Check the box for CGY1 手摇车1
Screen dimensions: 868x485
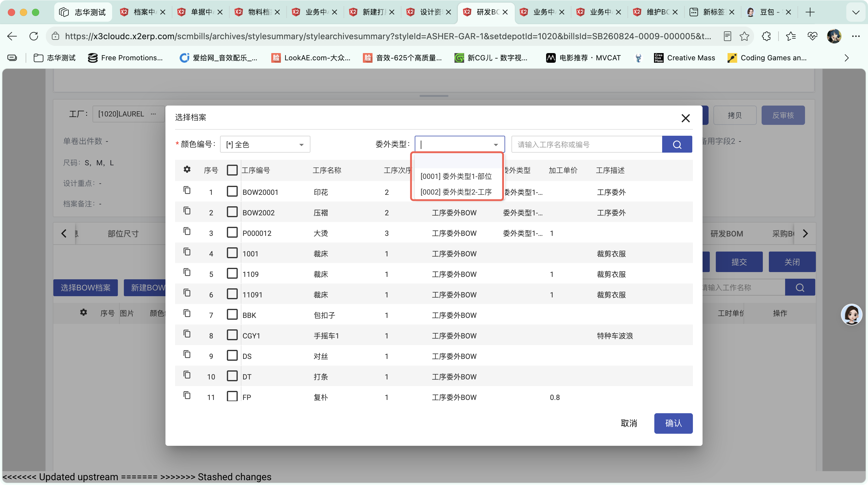pos(232,335)
